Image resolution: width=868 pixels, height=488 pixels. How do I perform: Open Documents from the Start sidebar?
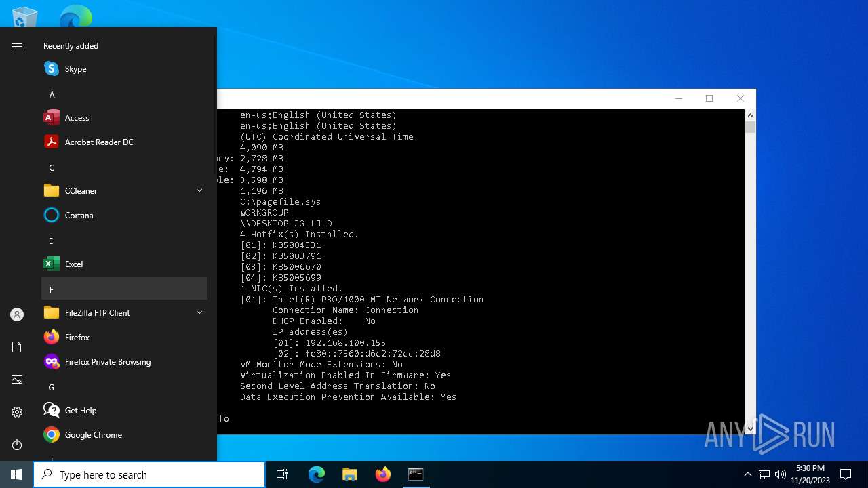(17, 347)
